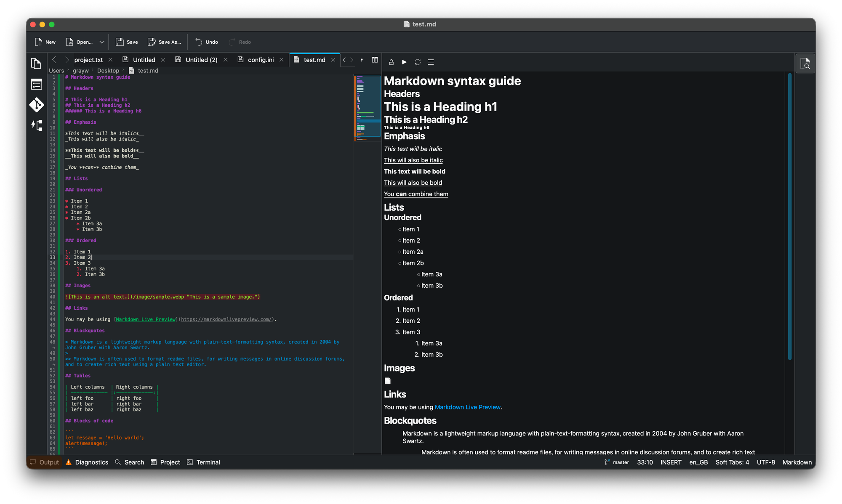Open the Markdown language mode selector

(797, 462)
